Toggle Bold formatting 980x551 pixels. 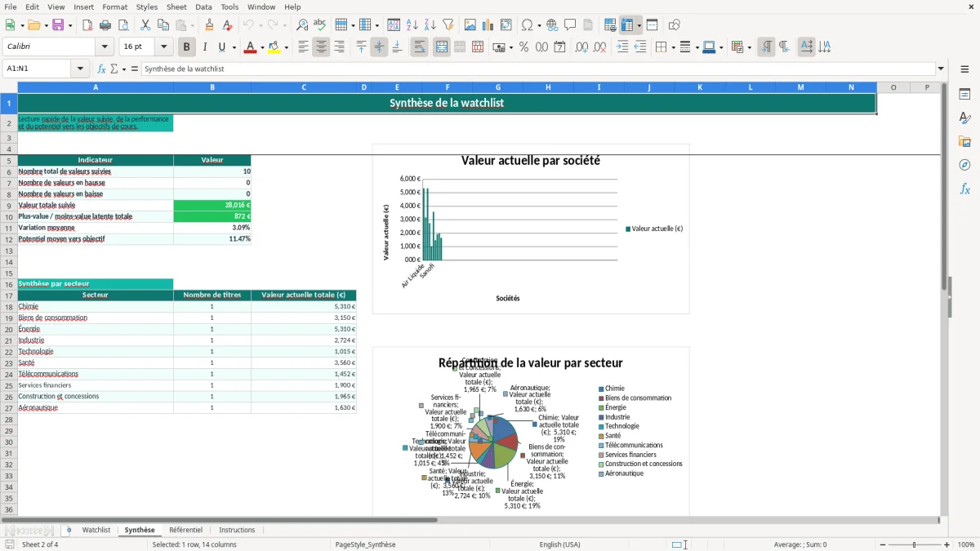coord(186,47)
